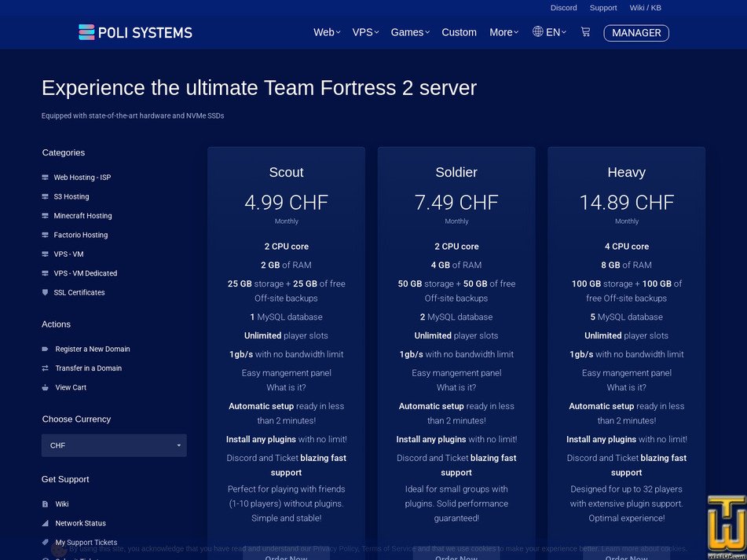Click '4 GB of RAM' in Soldier plan
Screen dimensions: 747x560
tap(456, 265)
